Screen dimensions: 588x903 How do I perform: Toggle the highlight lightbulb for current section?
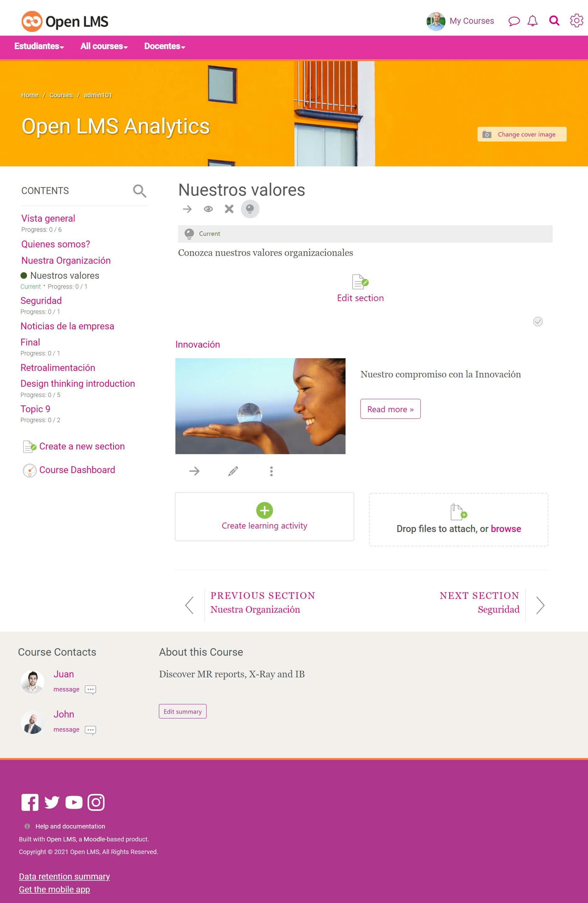coord(250,209)
